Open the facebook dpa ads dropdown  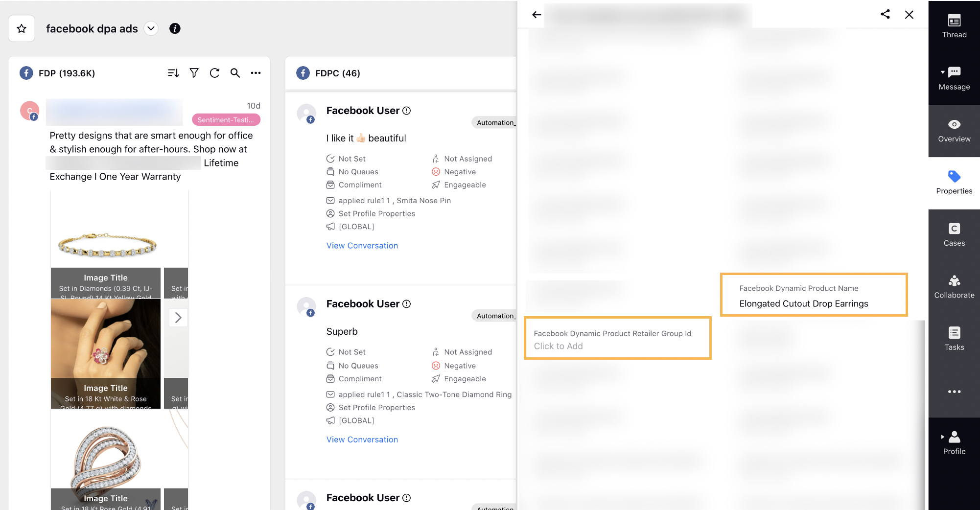click(151, 28)
